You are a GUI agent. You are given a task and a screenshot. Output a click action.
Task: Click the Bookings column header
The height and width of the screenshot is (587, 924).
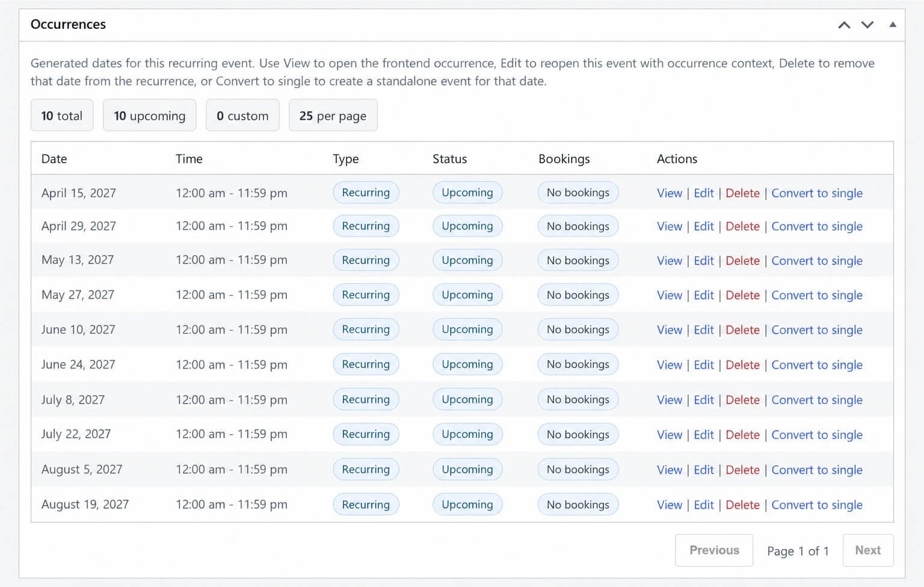564,159
